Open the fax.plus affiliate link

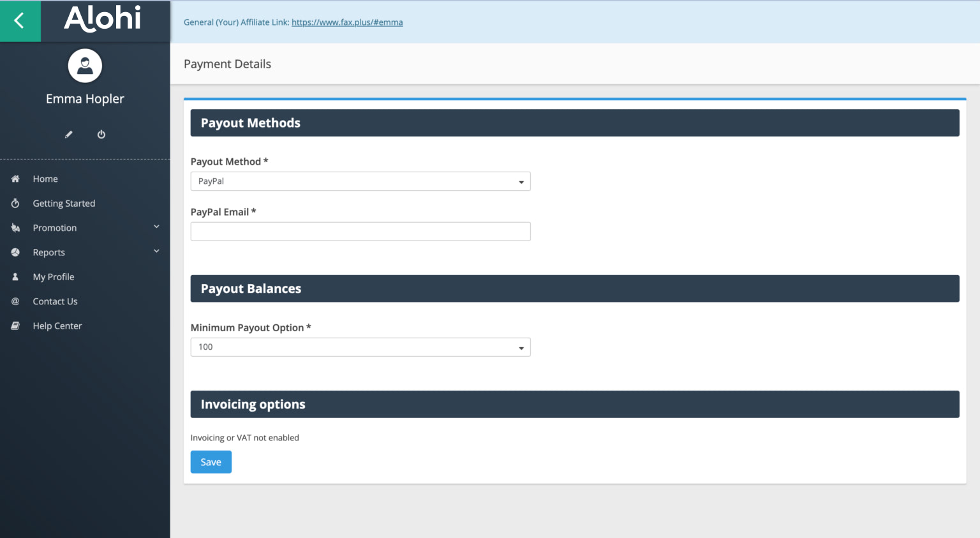[347, 22]
